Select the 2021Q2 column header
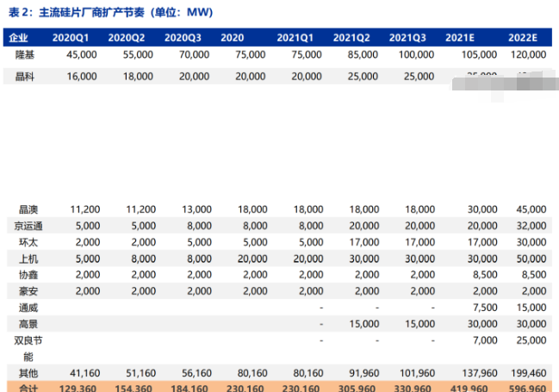Viewport: 559px width, 392px height. pos(351,38)
